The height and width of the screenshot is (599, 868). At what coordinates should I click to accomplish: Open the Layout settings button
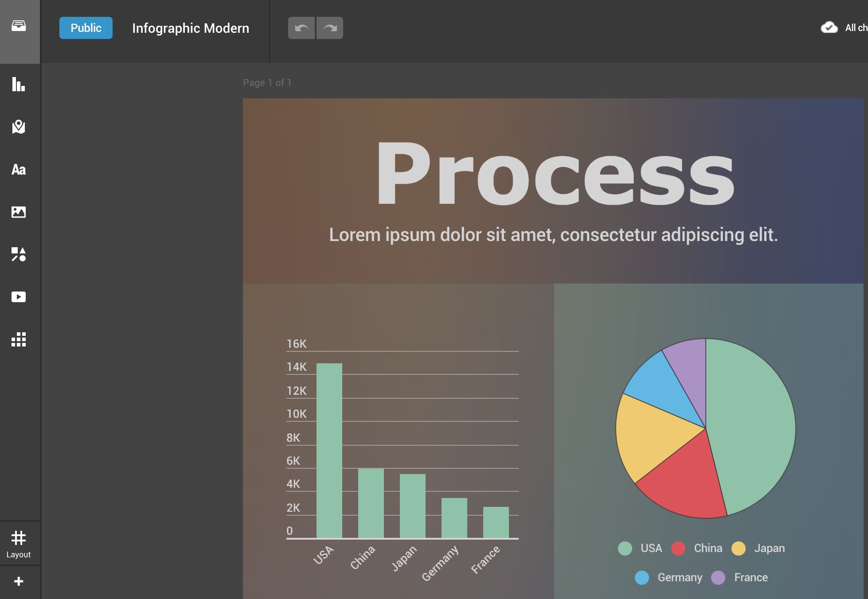pyautogui.click(x=19, y=544)
